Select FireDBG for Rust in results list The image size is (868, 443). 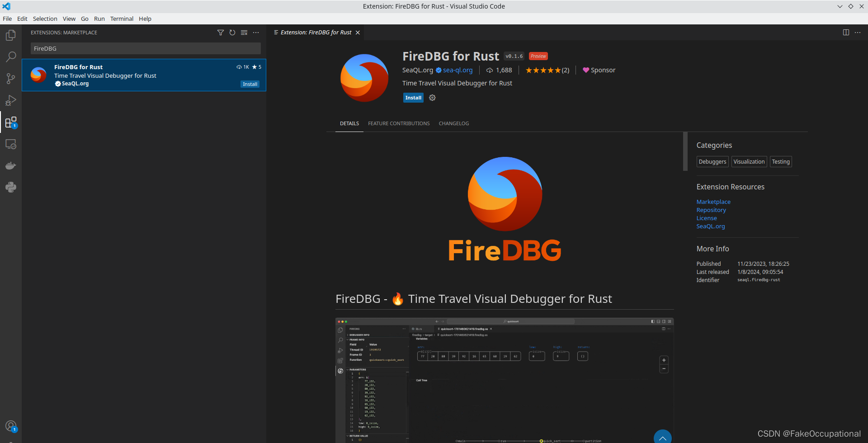coord(144,75)
